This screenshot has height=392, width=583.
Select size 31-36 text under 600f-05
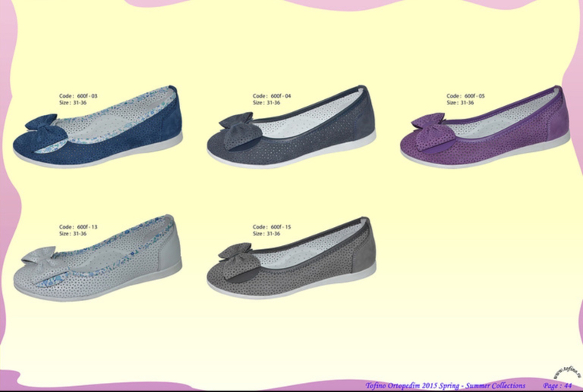(x=460, y=103)
